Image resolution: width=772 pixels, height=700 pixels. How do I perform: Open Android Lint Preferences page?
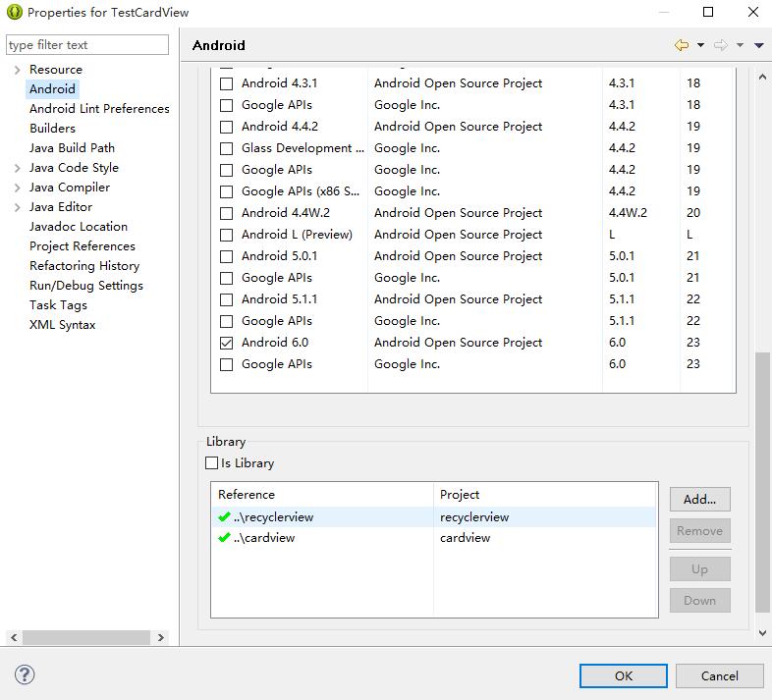[99, 109]
